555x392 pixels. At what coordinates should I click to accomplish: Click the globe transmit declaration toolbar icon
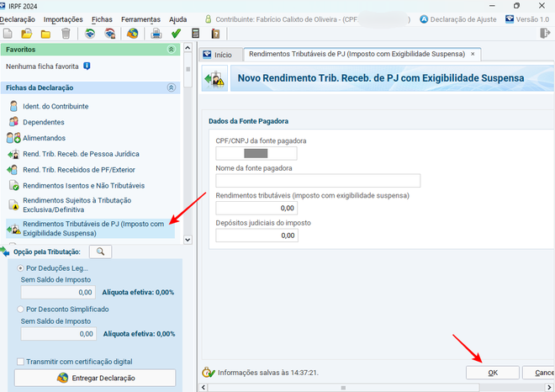point(133,34)
